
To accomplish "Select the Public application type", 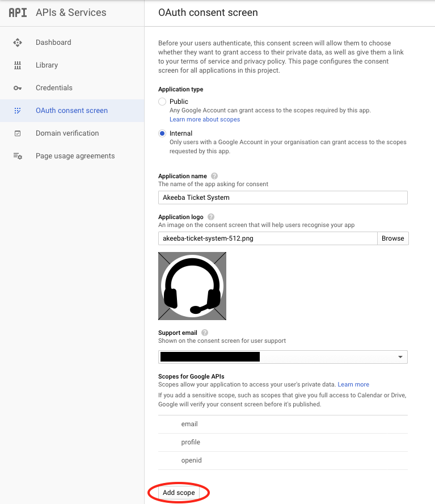I will pyautogui.click(x=162, y=102).
